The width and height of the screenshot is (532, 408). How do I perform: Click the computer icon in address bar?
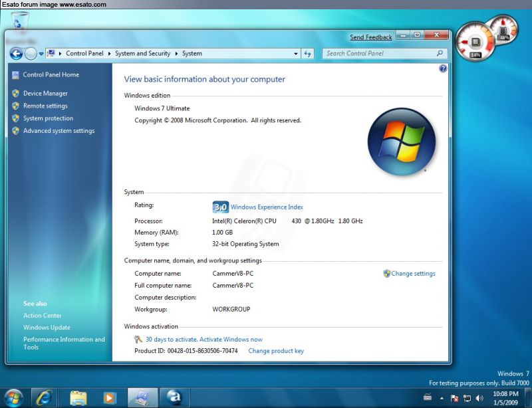[51, 53]
